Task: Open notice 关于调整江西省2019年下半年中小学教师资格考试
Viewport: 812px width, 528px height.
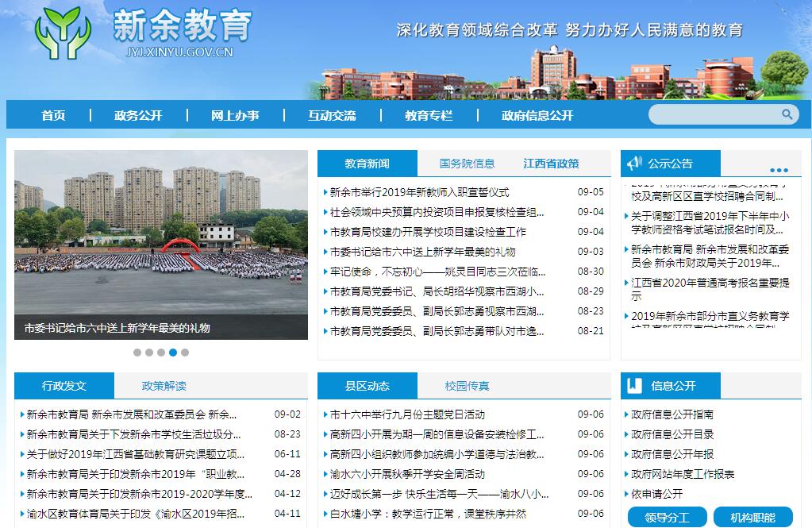Action: [x=710, y=222]
